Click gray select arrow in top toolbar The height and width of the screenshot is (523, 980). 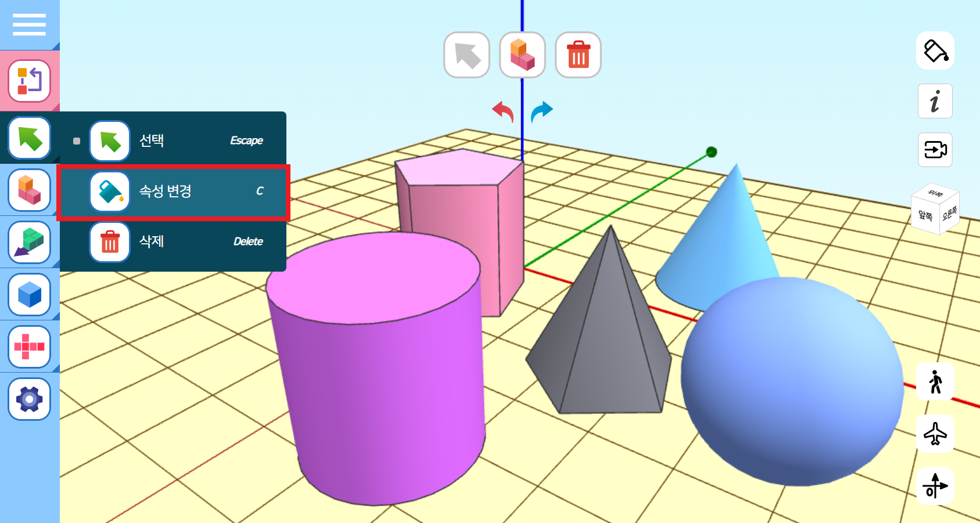click(466, 55)
